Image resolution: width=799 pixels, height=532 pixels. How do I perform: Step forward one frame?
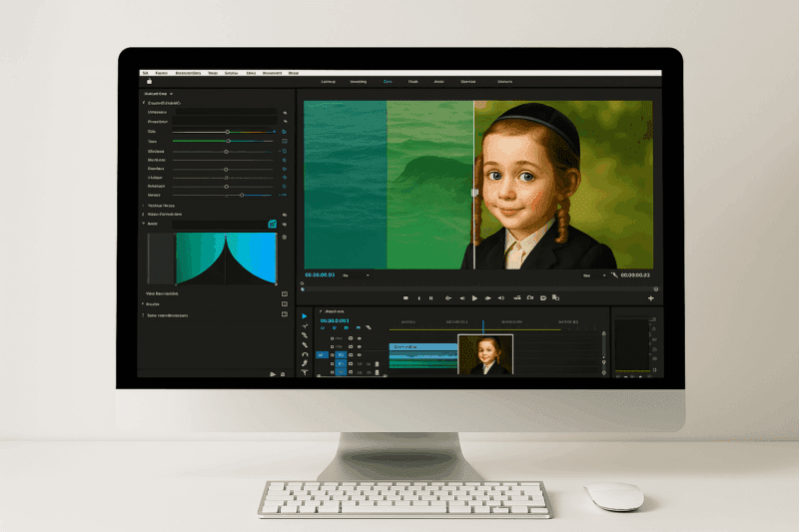[487, 298]
